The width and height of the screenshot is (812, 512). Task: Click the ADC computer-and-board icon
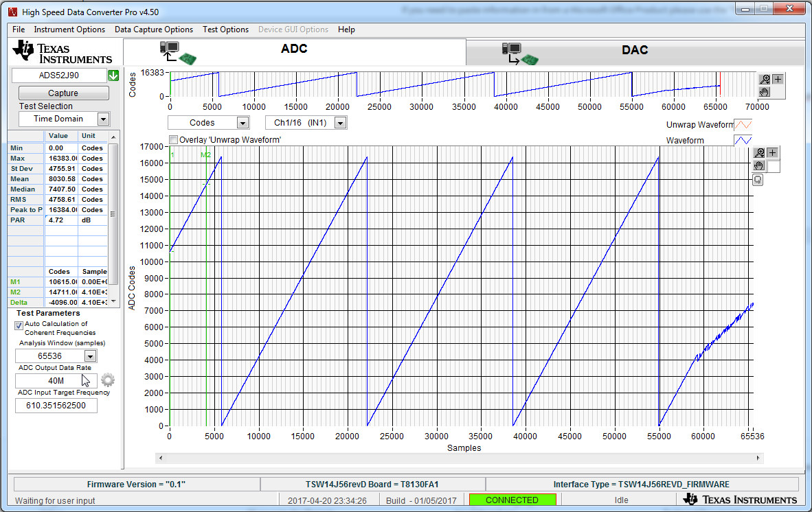click(x=178, y=53)
